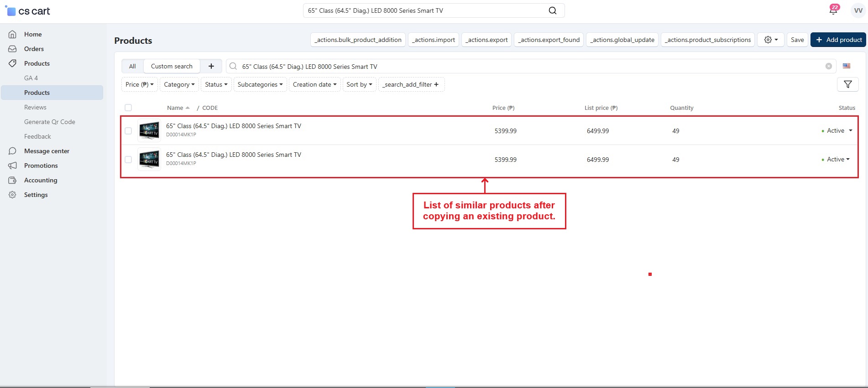Click the plus icon beside Custom search

(x=211, y=66)
